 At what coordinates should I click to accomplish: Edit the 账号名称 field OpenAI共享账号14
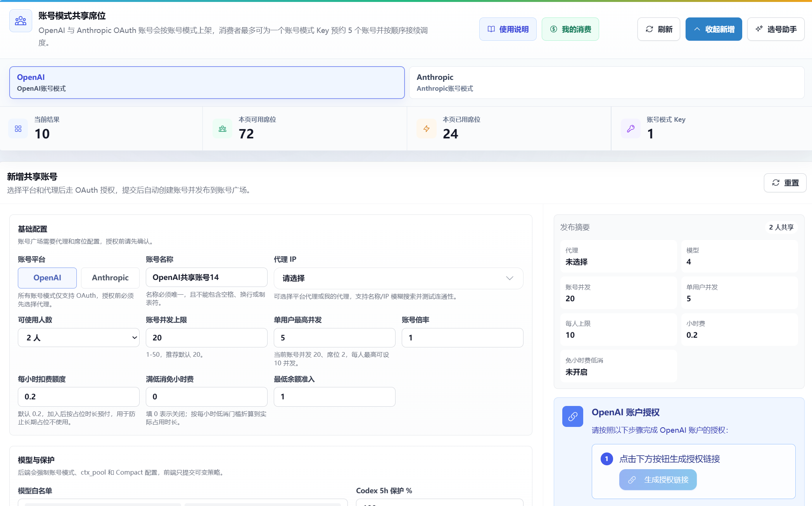pyautogui.click(x=207, y=277)
